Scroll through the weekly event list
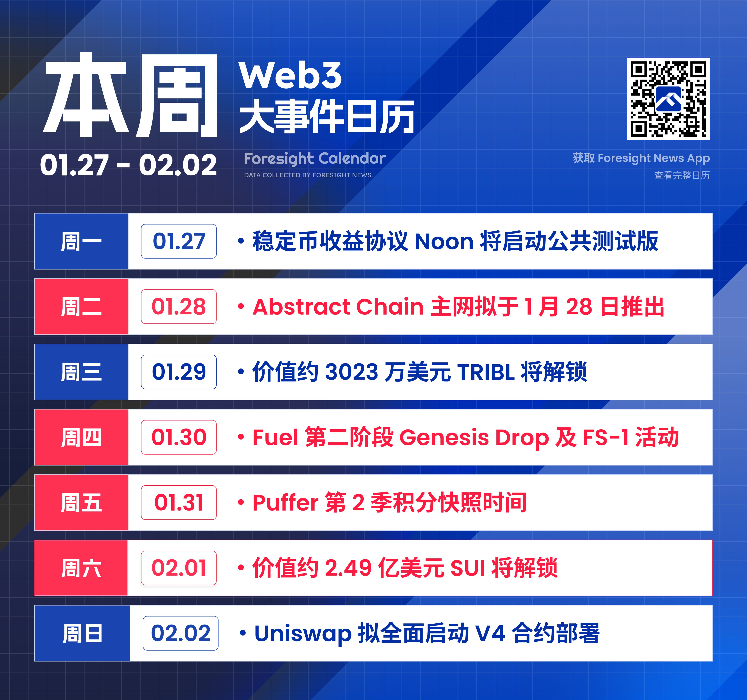 (x=373, y=434)
